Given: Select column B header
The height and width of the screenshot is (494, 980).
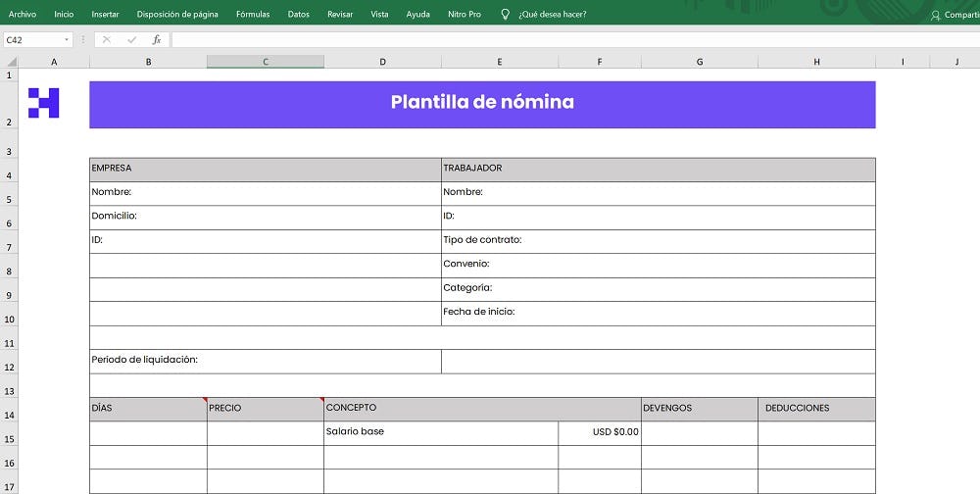Looking at the screenshot, I should (148, 62).
